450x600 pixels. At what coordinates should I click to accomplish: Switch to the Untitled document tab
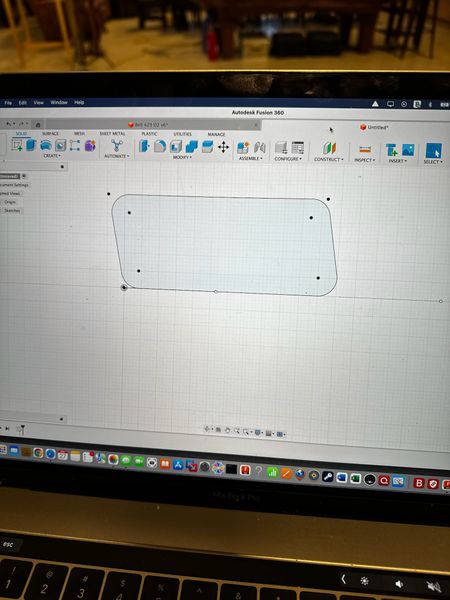point(374,127)
